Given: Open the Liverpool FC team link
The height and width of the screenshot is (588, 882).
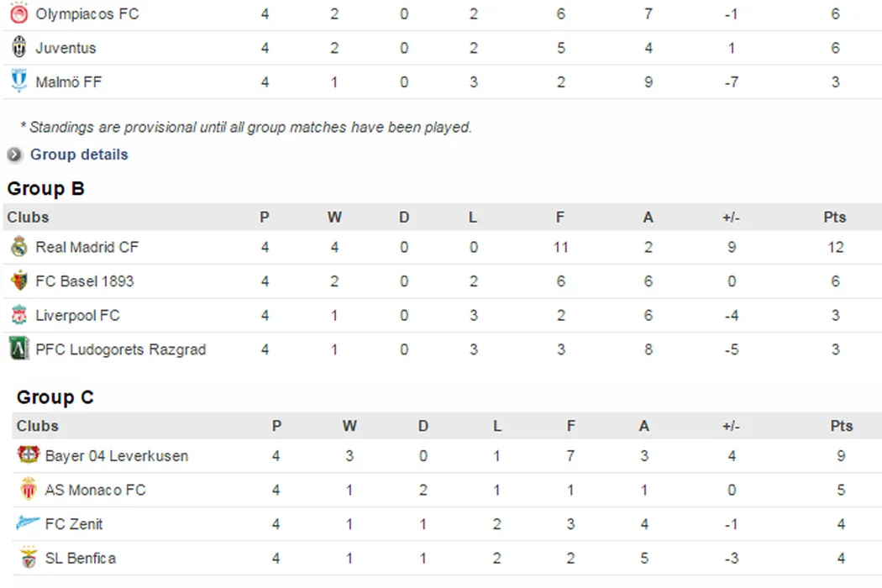Looking at the screenshot, I should pyautogui.click(x=77, y=316).
